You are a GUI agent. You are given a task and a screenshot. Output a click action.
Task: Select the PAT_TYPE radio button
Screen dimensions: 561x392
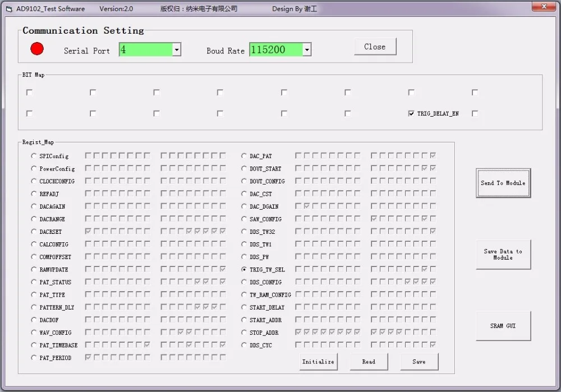click(34, 295)
